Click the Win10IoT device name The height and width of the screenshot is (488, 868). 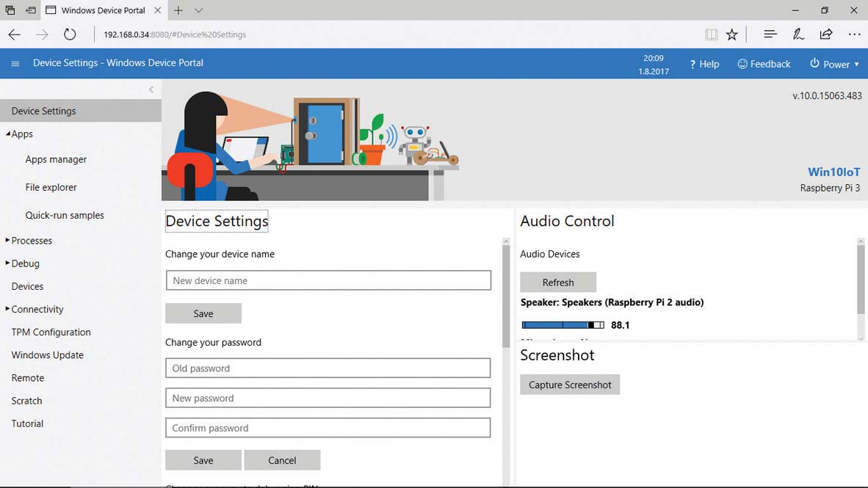pyautogui.click(x=833, y=172)
